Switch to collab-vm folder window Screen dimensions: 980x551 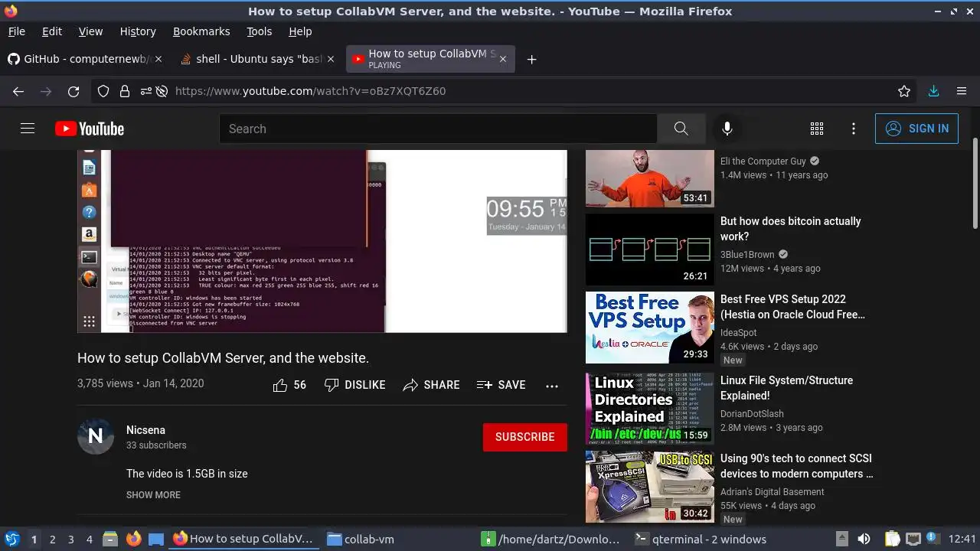[360, 540]
